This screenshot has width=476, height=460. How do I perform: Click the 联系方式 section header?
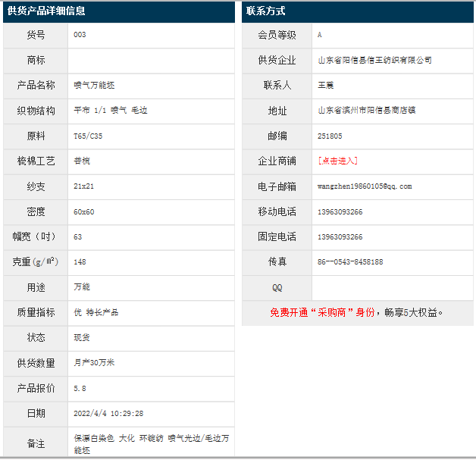click(x=266, y=11)
